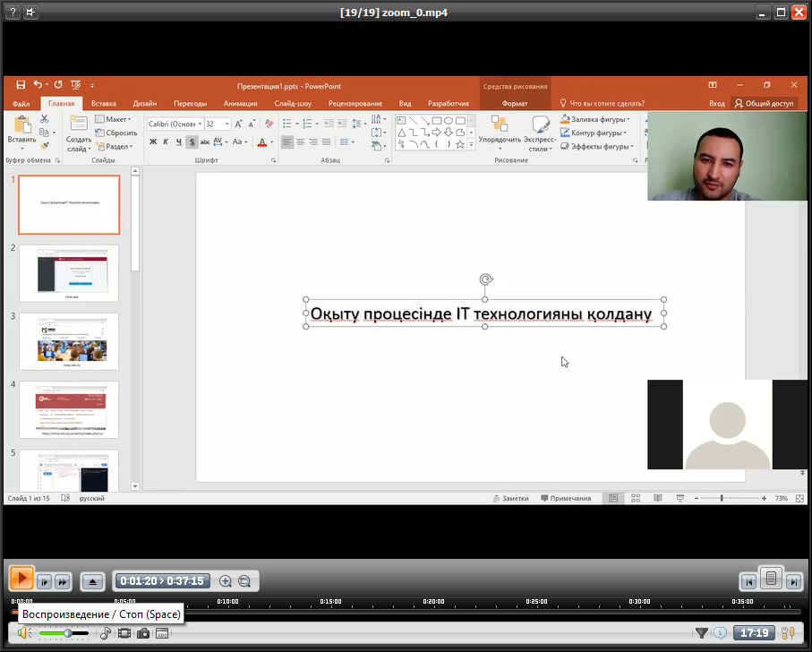
Task: Click the pin-on-top icon in player title bar
Action: click(x=30, y=12)
